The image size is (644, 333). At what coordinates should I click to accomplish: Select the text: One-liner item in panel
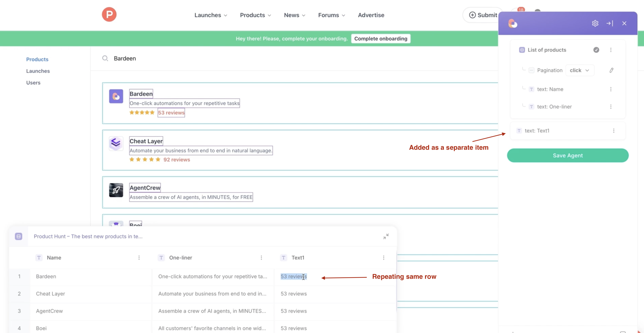point(554,107)
